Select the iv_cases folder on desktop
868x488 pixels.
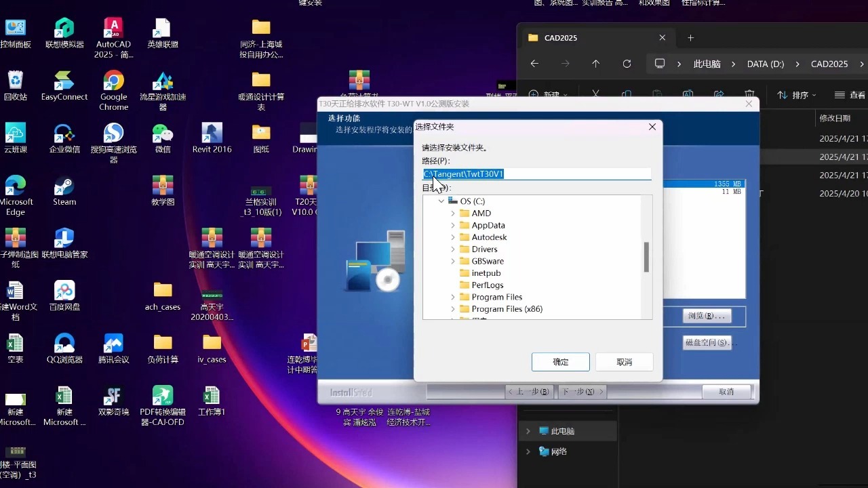point(212,348)
